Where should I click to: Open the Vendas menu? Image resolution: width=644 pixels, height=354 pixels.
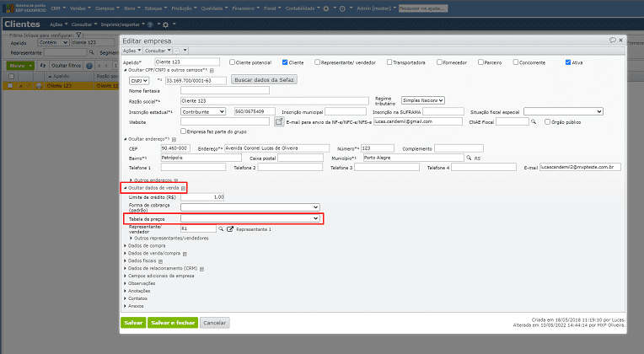tap(80, 8)
